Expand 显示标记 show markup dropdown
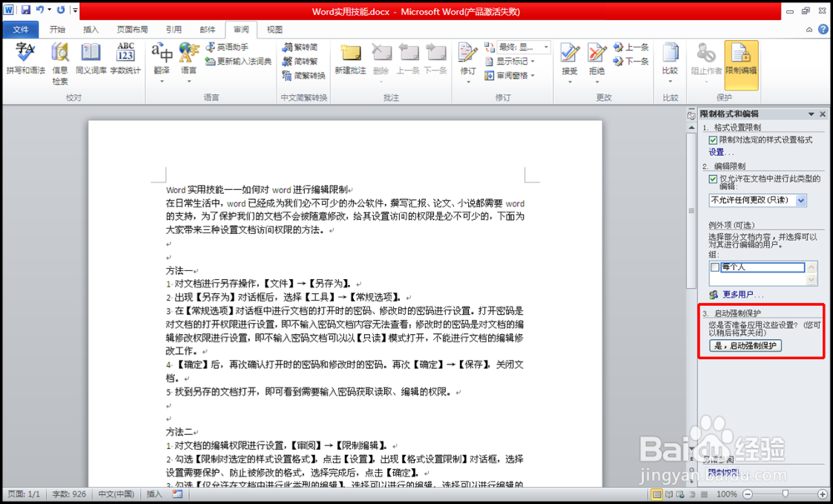Image resolution: width=833 pixels, height=504 pixels. [x=533, y=62]
